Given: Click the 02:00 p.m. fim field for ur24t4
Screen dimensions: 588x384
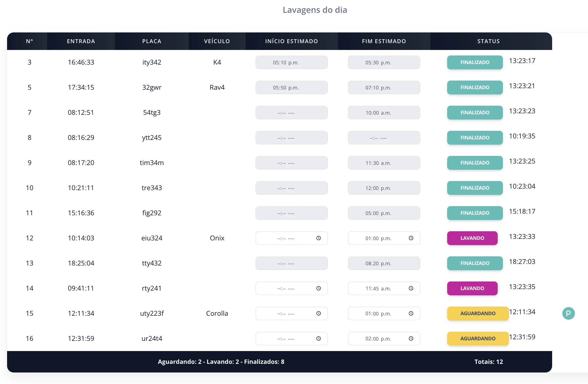Looking at the screenshot, I should click(384, 338).
